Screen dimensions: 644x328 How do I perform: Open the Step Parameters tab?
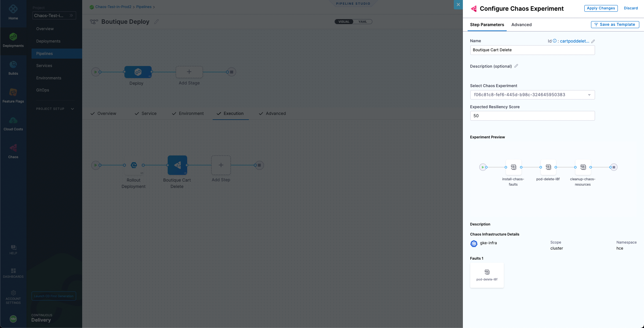click(487, 25)
